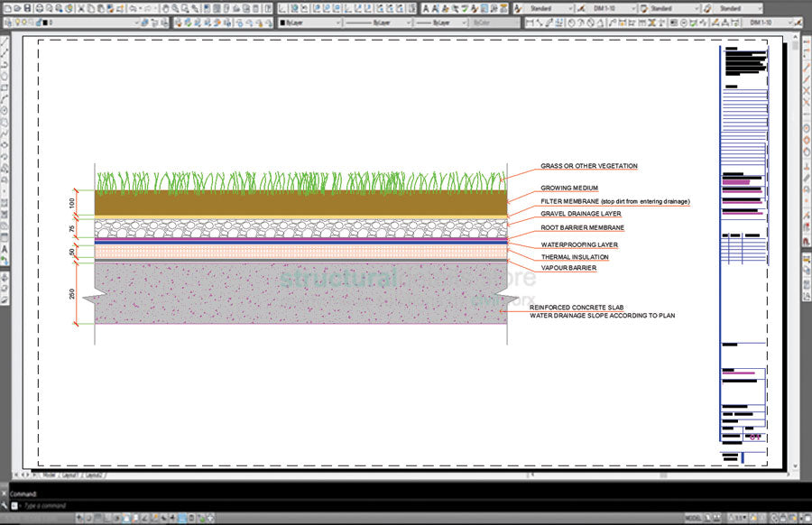Select the Pan hand tool

165,8
